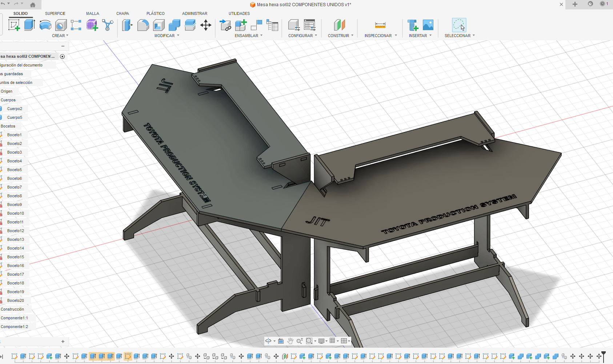The height and width of the screenshot is (364, 613).
Task: Open the CONSTRUIR dropdown
Action: (x=341, y=36)
